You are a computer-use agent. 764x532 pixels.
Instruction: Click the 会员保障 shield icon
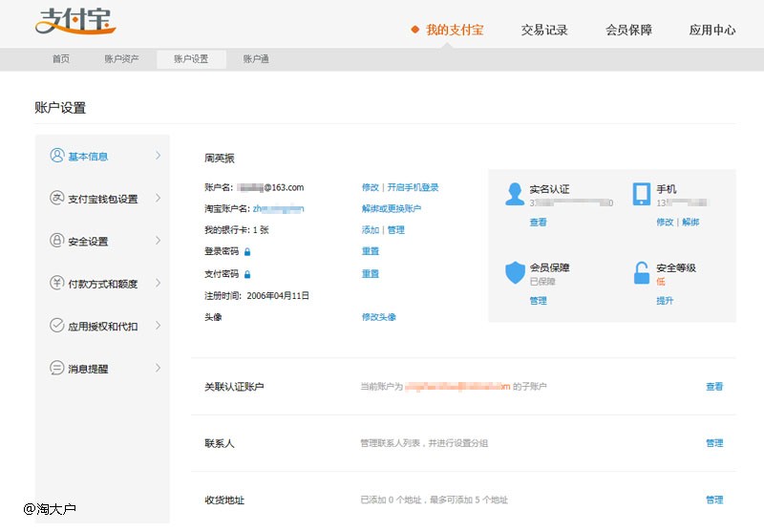tap(515, 272)
